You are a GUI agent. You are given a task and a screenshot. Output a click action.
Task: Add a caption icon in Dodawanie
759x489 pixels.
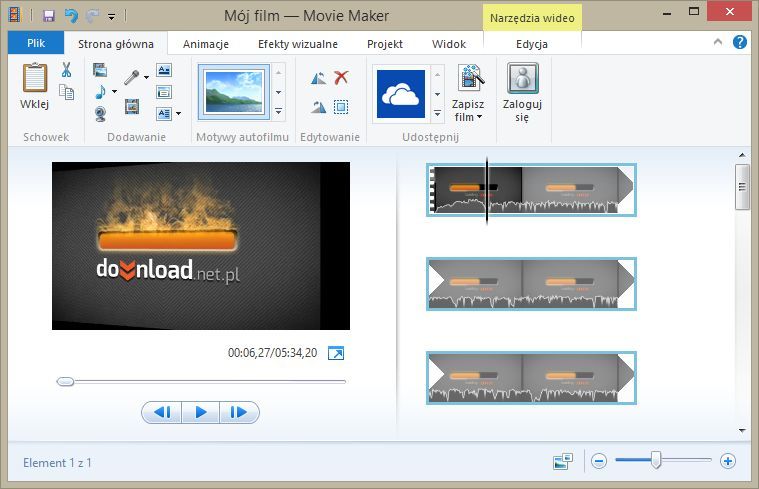click(164, 92)
